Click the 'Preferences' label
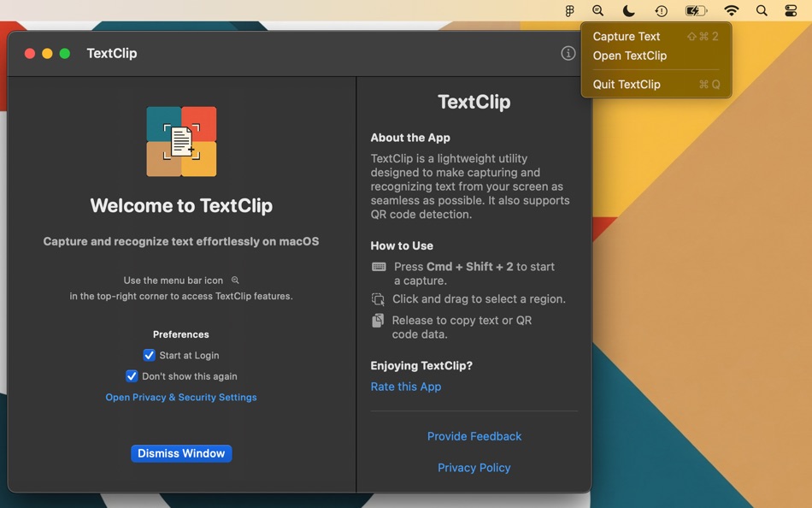The height and width of the screenshot is (508, 812). 180,334
